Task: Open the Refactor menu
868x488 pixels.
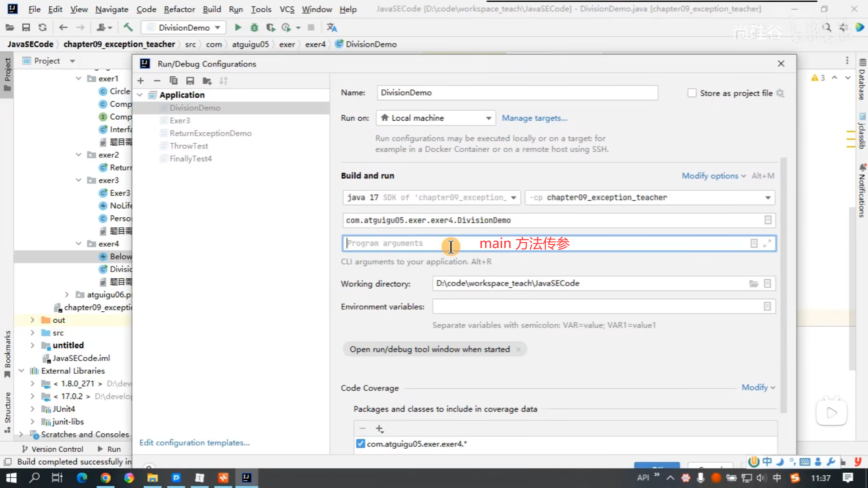Action: click(179, 9)
